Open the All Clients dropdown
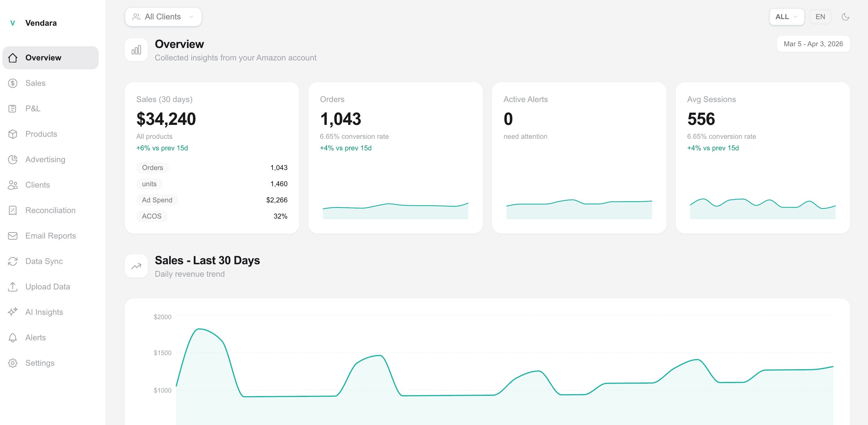The image size is (868, 425). [163, 16]
